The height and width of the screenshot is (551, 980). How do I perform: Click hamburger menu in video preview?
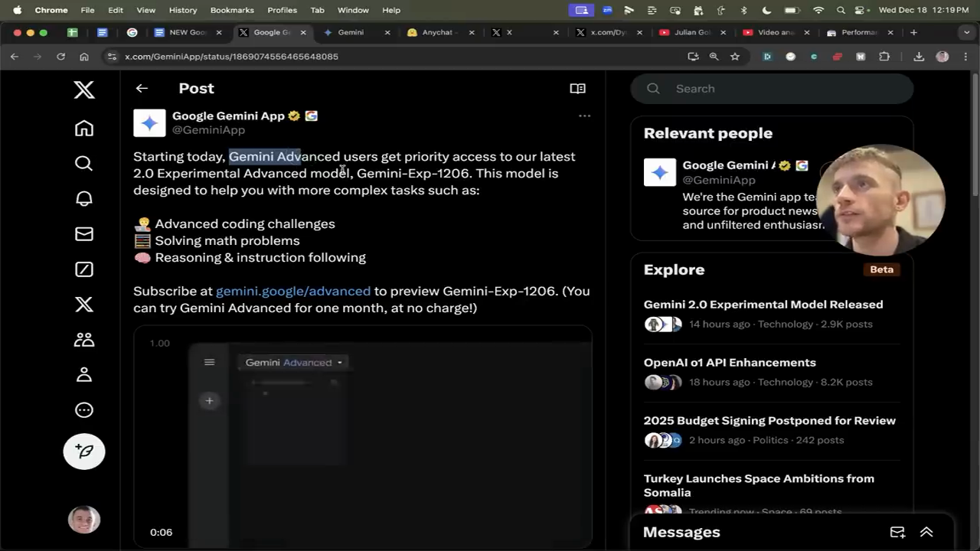tap(209, 362)
